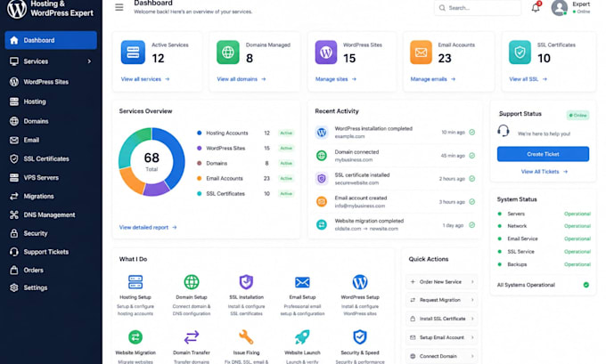This screenshot has height=364, width=606.
Task: Select the Security & Speed shield icon
Action: coord(360,337)
